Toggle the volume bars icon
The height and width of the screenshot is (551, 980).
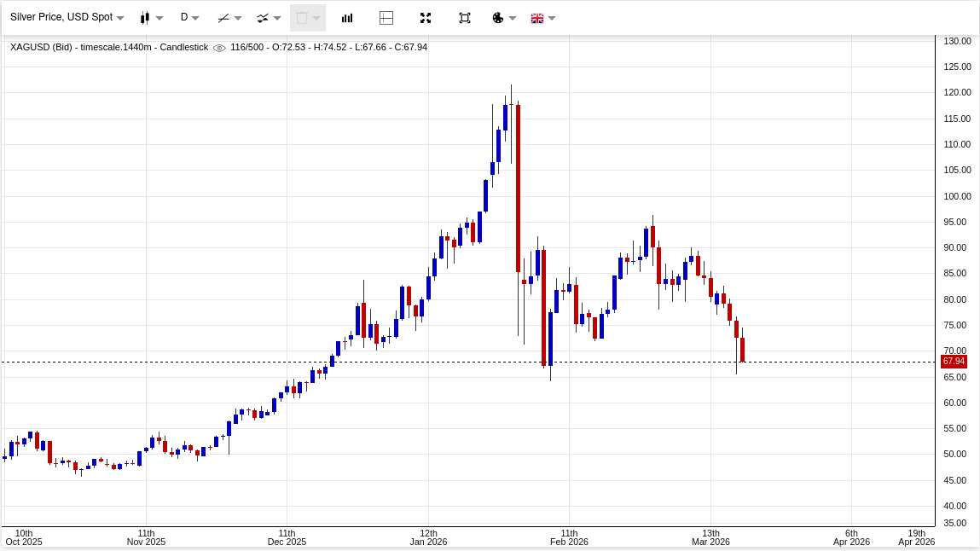coord(347,18)
